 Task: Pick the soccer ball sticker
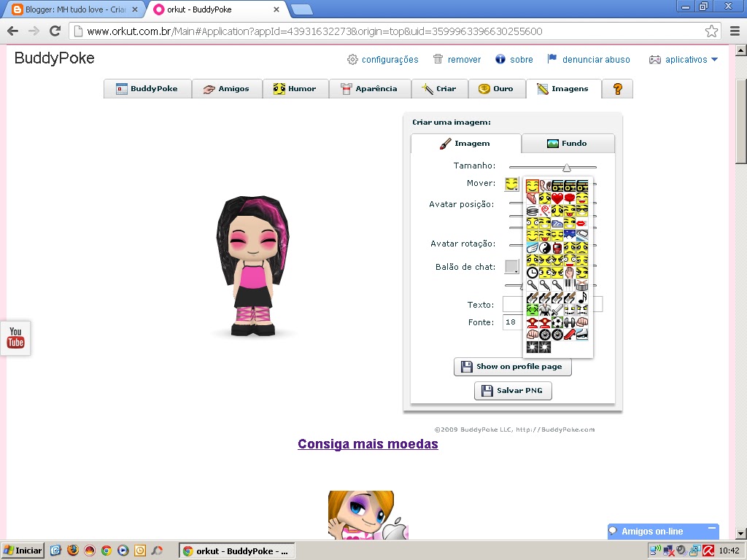pyautogui.click(x=557, y=322)
